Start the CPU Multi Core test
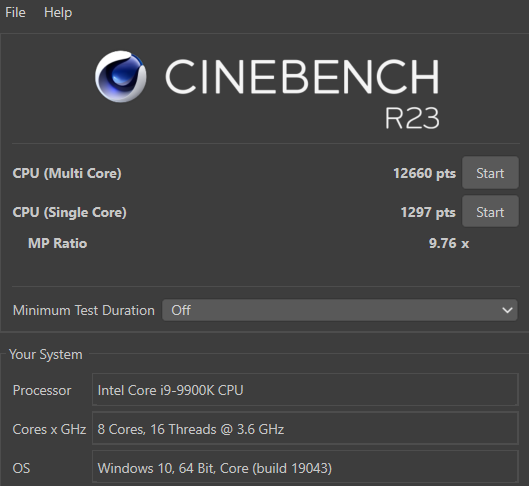Image resolution: width=529 pixels, height=486 pixels. 490,173
